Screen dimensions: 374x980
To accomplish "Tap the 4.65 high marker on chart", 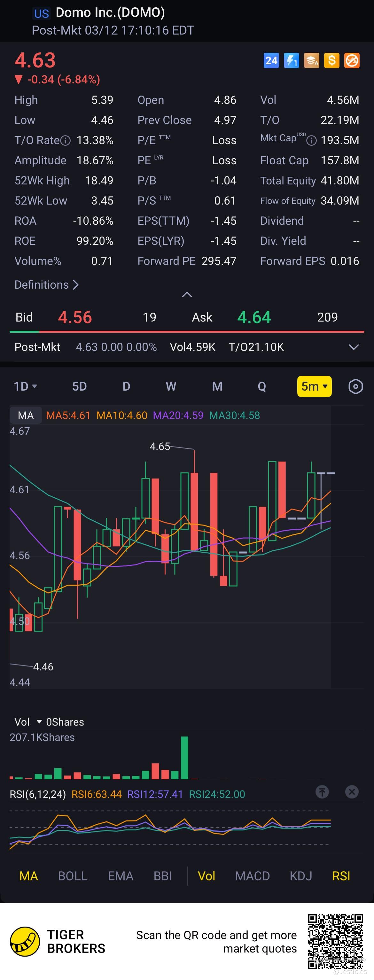I will point(160,447).
